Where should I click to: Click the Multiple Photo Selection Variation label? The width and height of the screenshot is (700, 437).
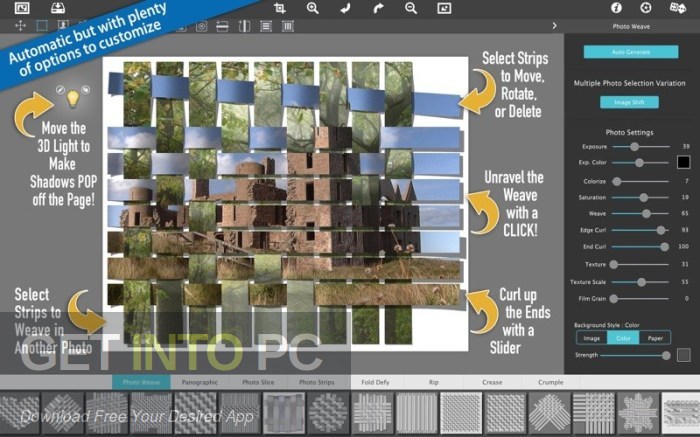point(629,83)
